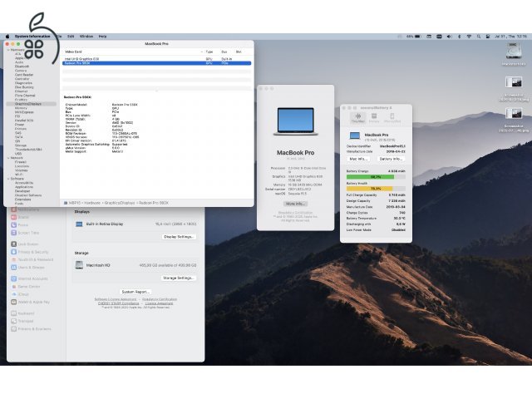The width and height of the screenshot is (532, 399).
Task: Open the Edit menu
Action: pos(71,37)
